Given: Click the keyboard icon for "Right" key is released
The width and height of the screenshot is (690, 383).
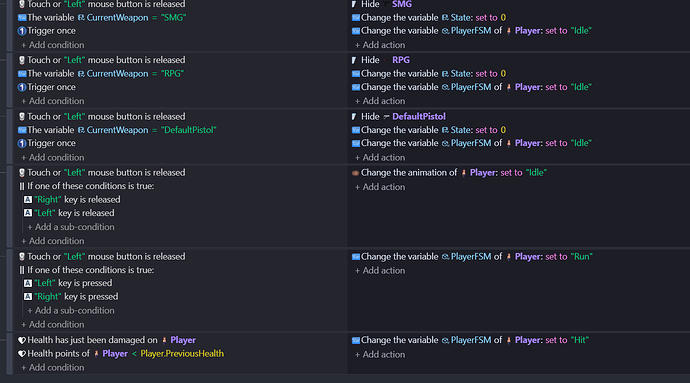Looking at the screenshot, I should point(28,200).
